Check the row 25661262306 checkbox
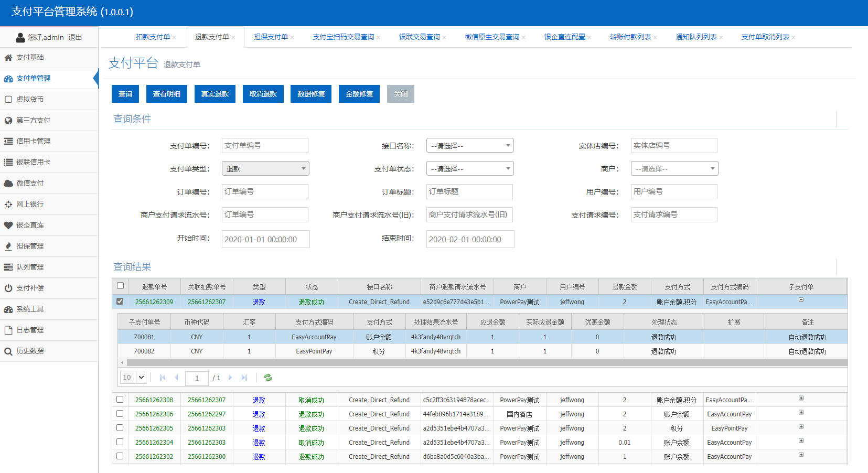 tap(120, 414)
